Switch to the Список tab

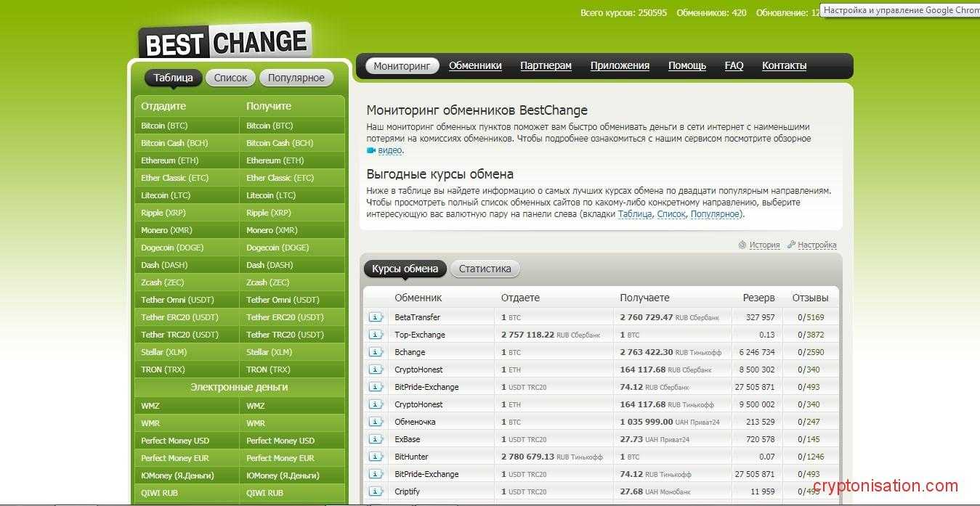tap(230, 78)
